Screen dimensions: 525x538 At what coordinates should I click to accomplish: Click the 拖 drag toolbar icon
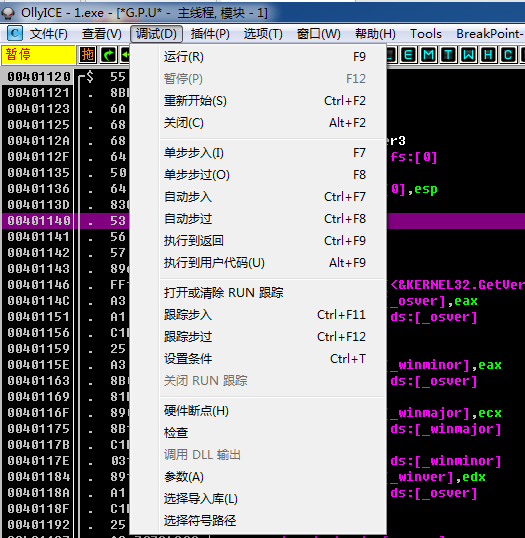[x=88, y=55]
